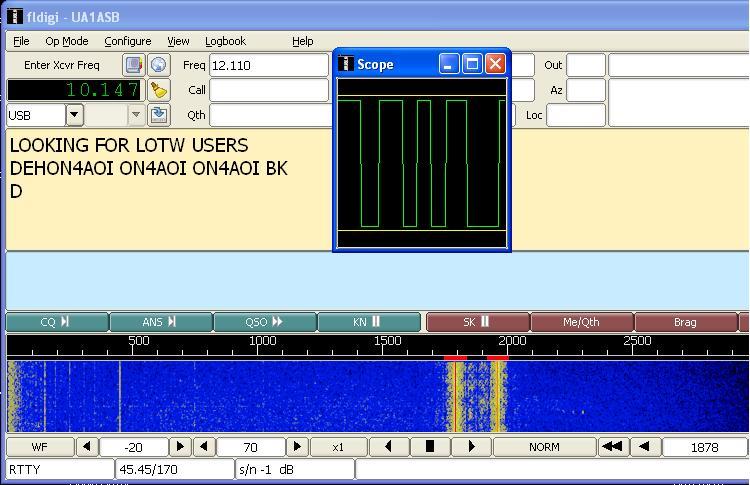Click the RTTY mode status field

59,469
